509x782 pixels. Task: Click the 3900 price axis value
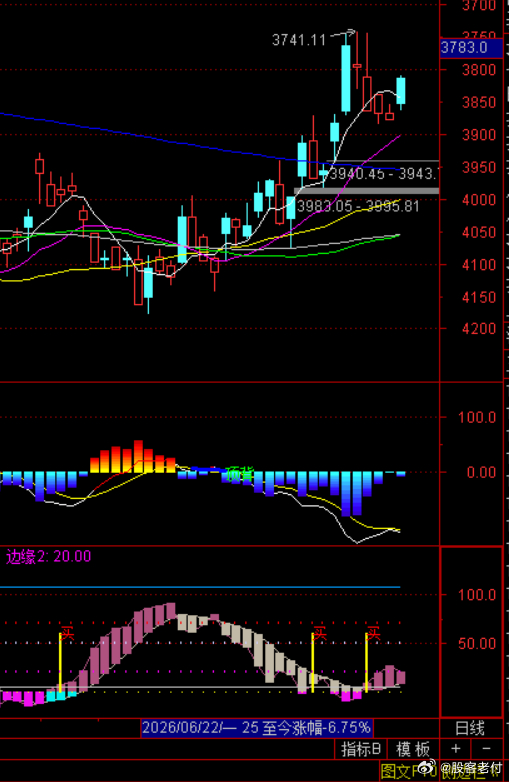point(479,135)
